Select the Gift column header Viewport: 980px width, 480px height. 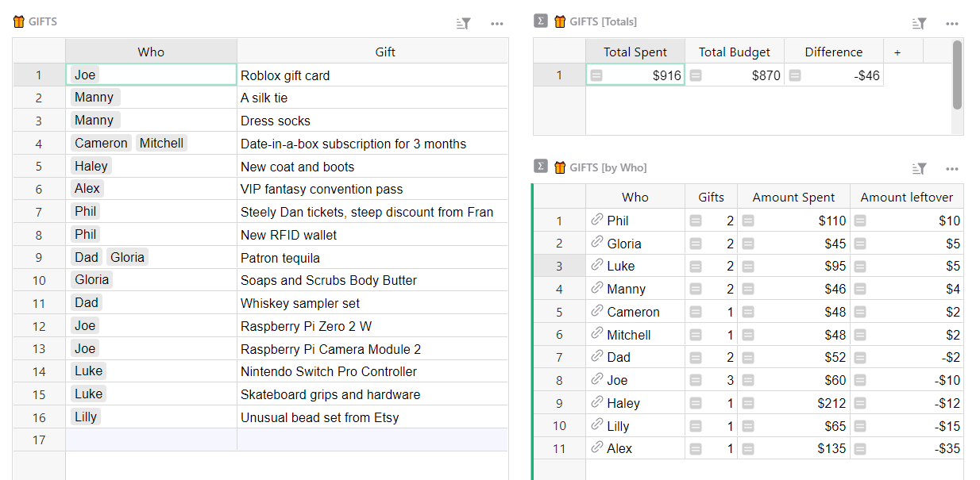pos(385,52)
